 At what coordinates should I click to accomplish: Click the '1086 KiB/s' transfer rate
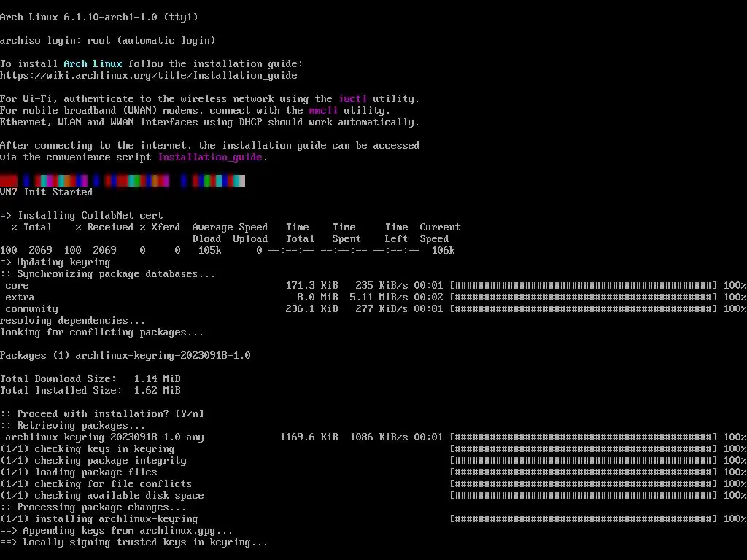point(379,437)
